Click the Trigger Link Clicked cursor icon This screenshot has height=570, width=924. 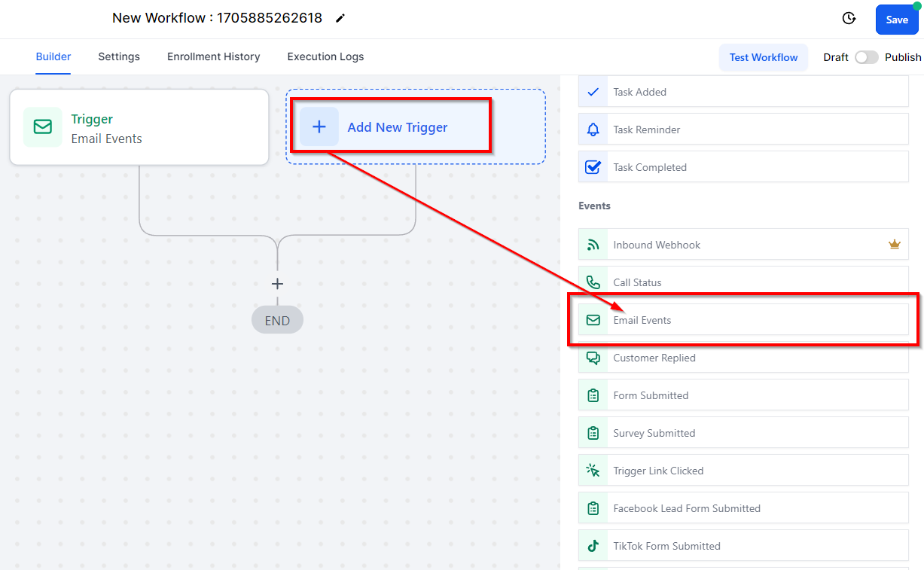coord(593,471)
